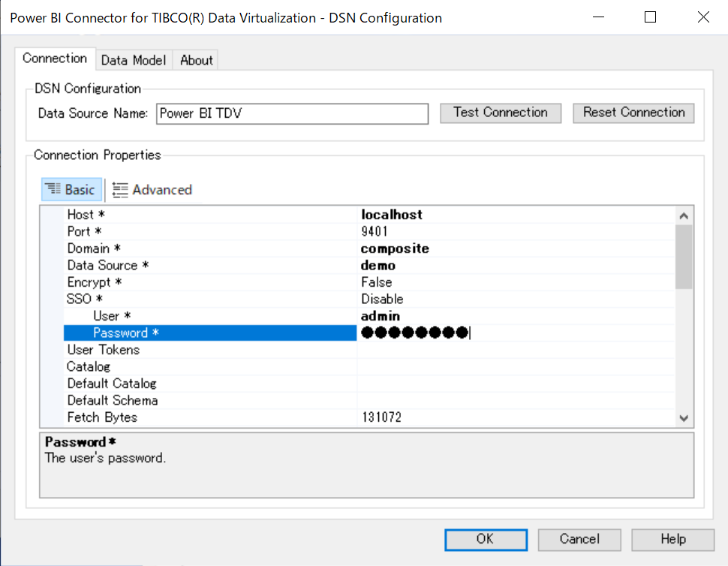
Task: Select the Connection tab
Action: [x=55, y=59]
